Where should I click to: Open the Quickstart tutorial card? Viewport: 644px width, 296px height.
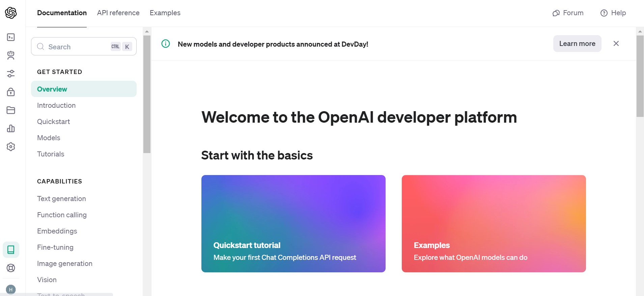(x=293, y=224)
